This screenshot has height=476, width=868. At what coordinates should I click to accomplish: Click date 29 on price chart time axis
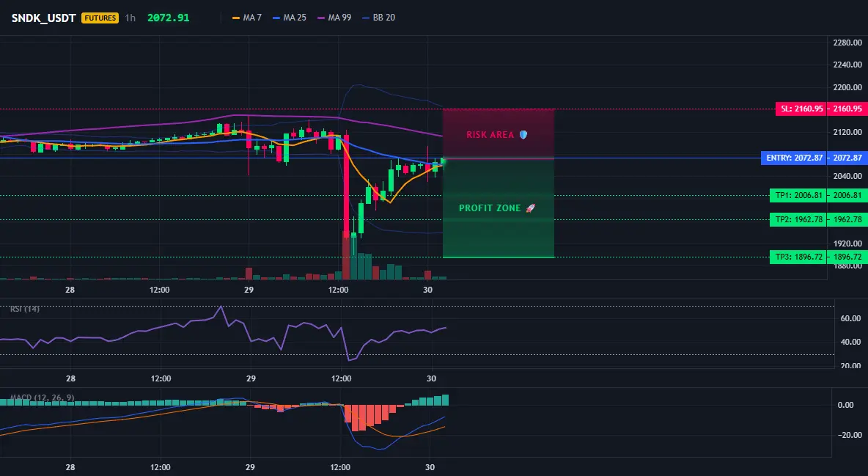(249, 290)
